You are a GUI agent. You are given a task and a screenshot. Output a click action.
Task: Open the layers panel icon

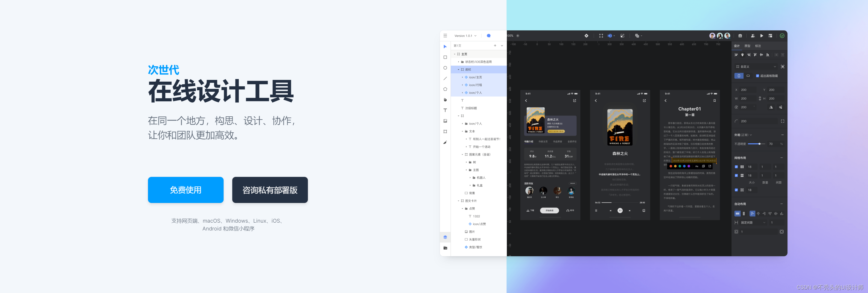[x=445, y=237]
